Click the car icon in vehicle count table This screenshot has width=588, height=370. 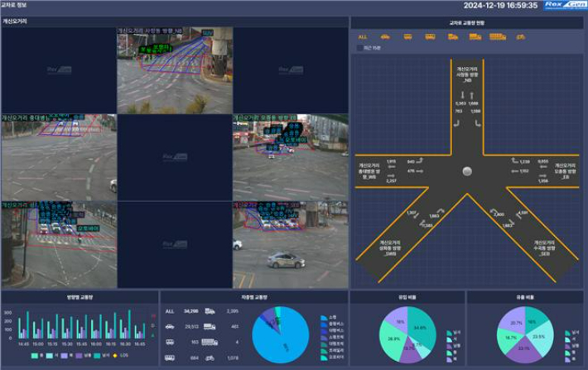[x=169, y=326]
